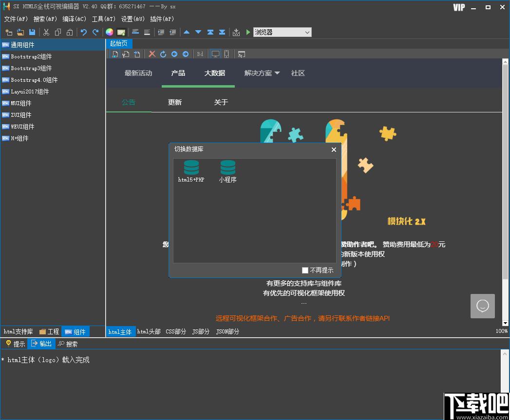Select ZUI组件 in the list
Image resolution: width=510 pixels, height=420 pixels.
(53, 115)
